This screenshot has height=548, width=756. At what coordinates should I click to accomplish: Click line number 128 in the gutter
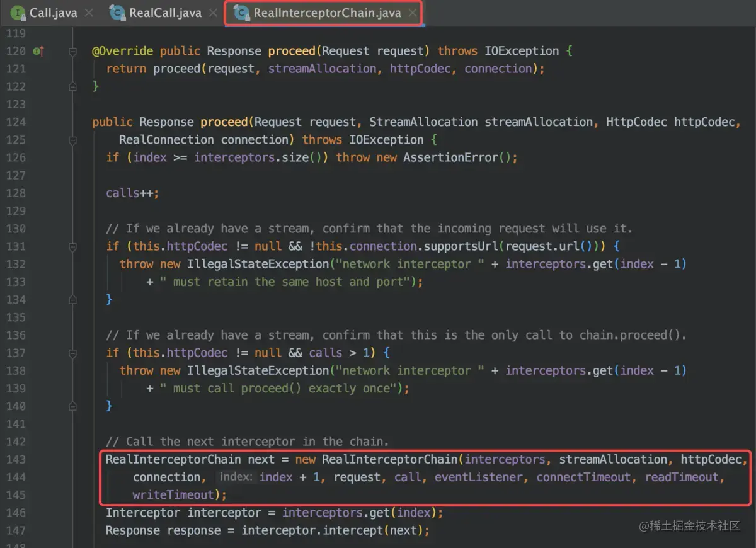(15, 193)
